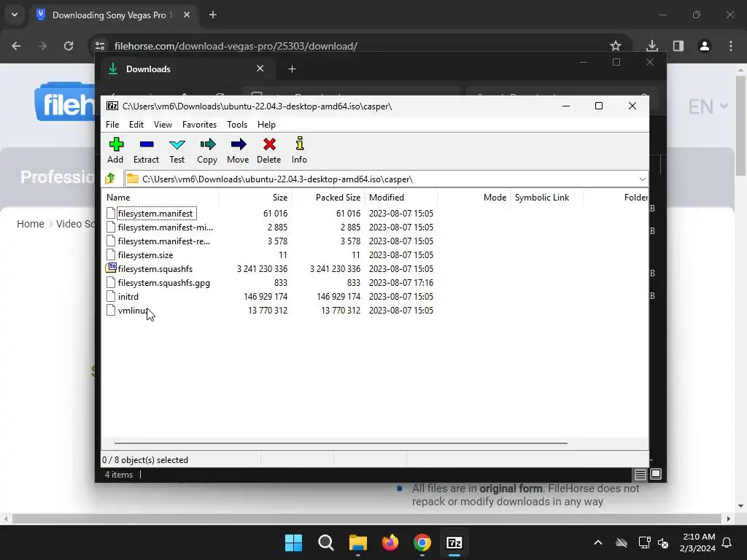Select the filesystem.squashfs.gpg file
This screenshot has width=747, height=560.
click(164, 282)
